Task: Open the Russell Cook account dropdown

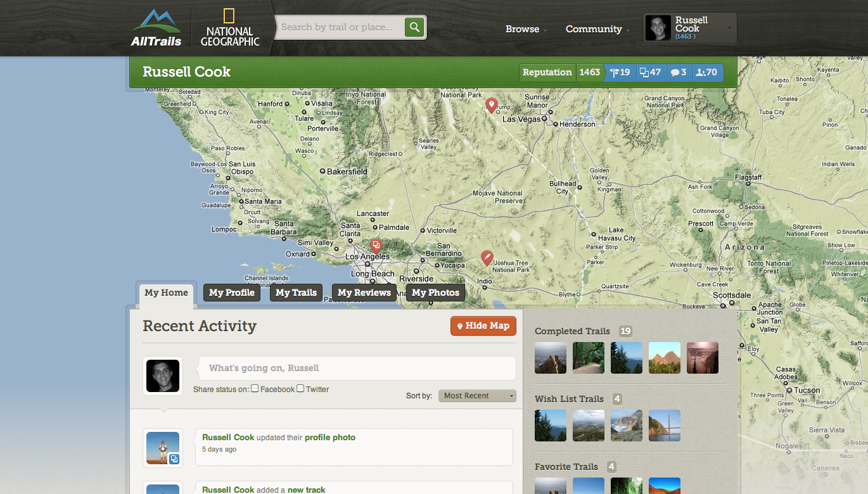Action: (x=690, y=28)
